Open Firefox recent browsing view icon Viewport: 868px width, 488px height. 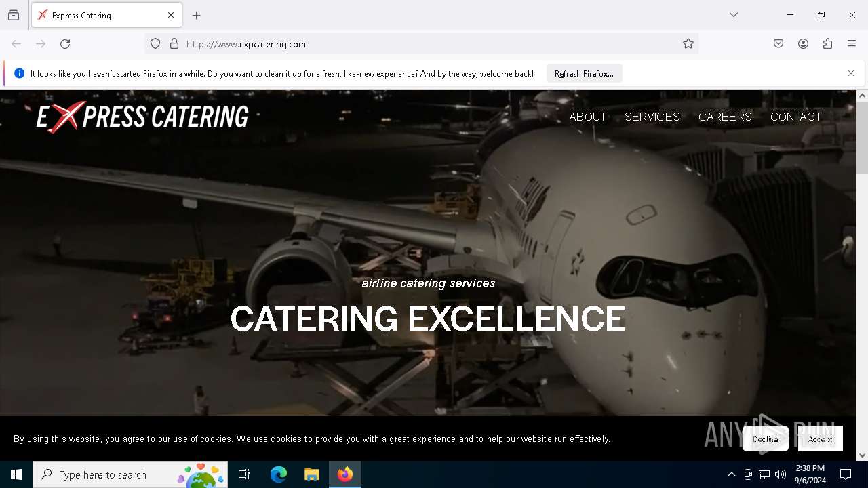(x=14, y=15)
